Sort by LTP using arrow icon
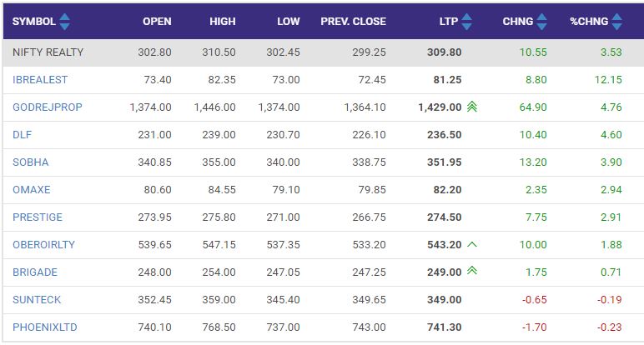 (466, 22)
